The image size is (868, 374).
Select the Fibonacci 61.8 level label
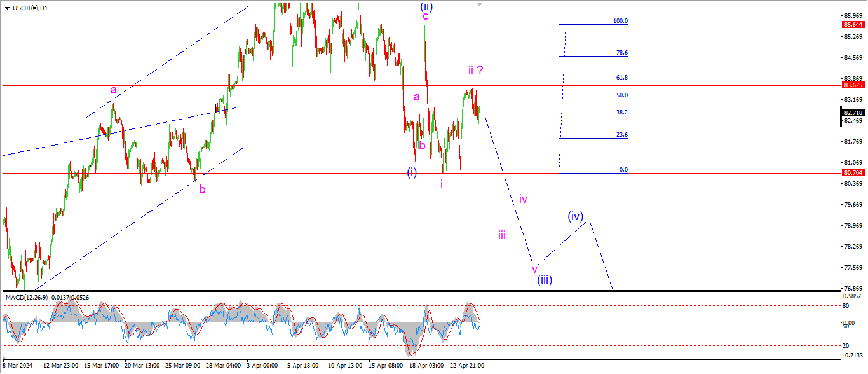point(622,78)
